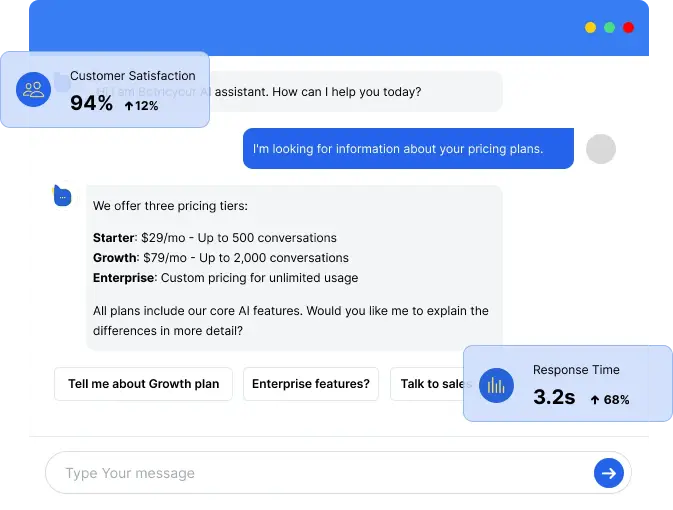Click the red window dot
Image resolution: width=673 pixels, height=510 pixels.
pos(628,28)
